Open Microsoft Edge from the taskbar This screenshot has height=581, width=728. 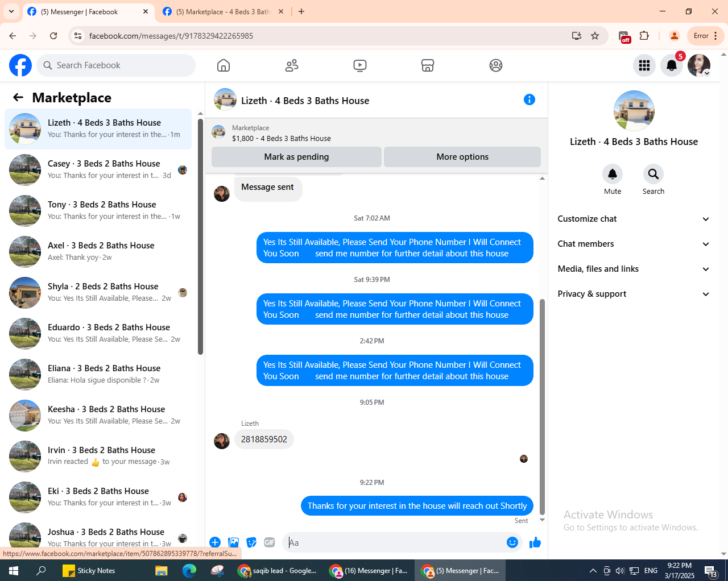(189, 571)
